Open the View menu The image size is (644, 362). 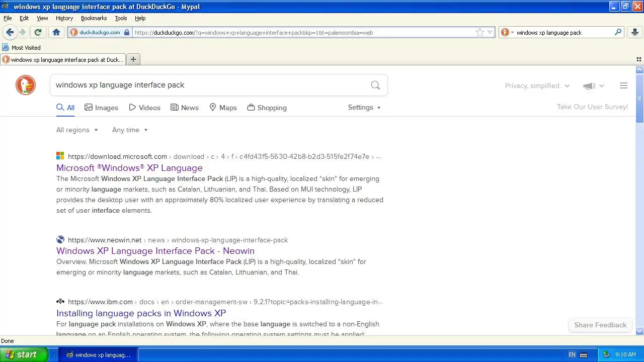point(42,18)
